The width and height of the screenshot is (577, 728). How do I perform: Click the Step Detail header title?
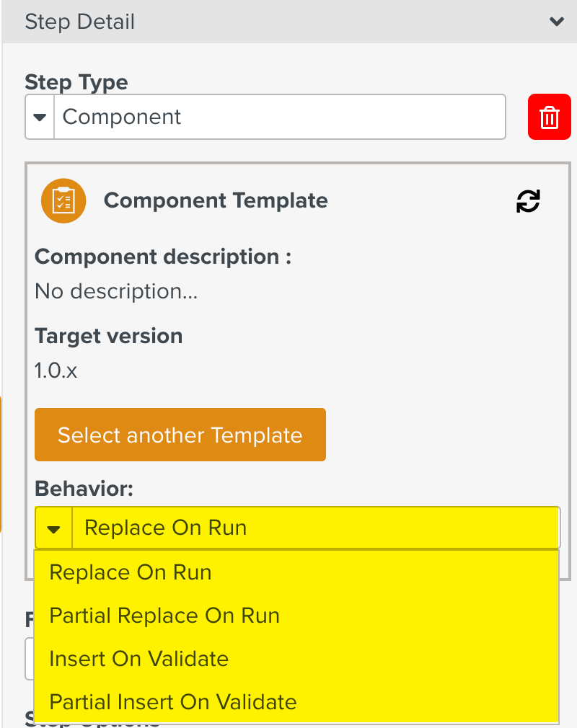[x=79, y=22]
